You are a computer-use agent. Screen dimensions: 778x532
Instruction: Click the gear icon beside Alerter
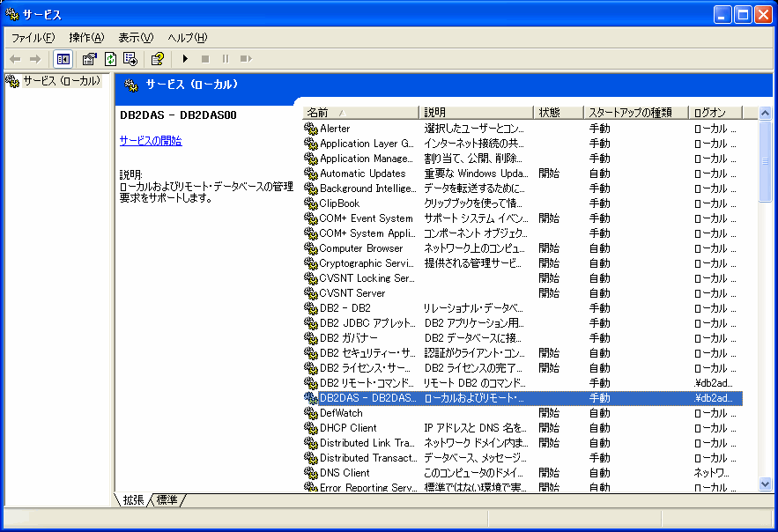coord(311,129)
